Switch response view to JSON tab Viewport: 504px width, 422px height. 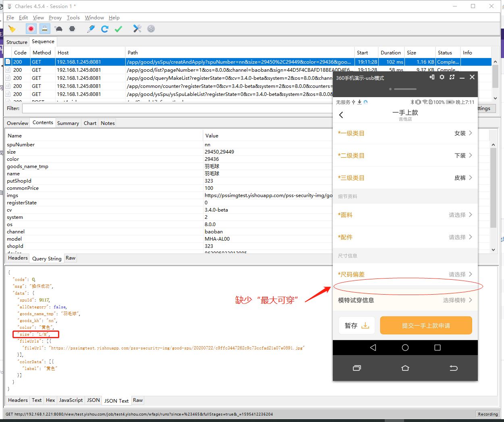pyautogui.click(x=93, y=400)
